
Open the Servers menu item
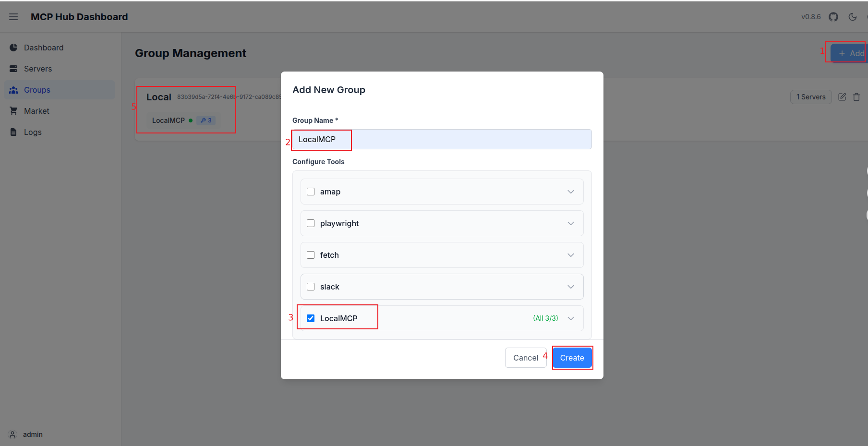tap(38, 69)
